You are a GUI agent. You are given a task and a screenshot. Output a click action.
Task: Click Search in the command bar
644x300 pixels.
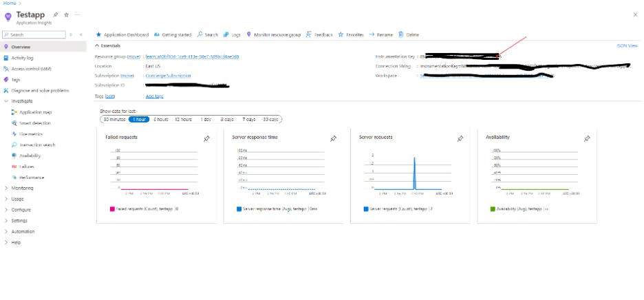pyautogui.click(x=207, y=35)
